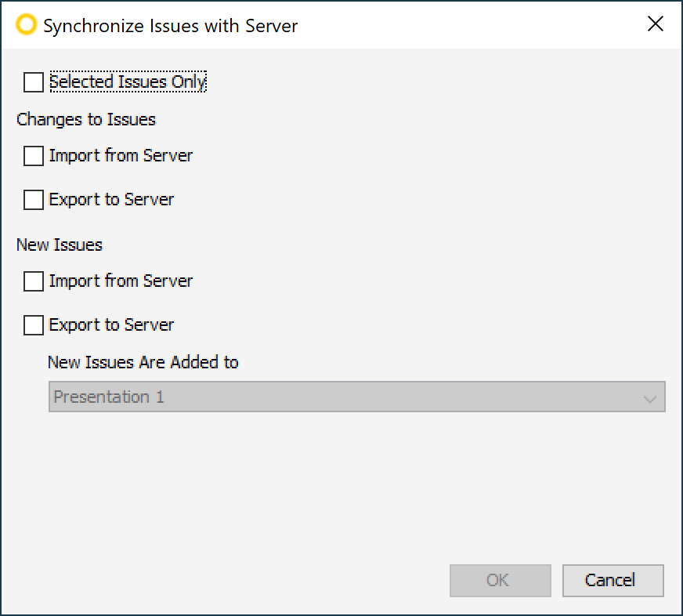
Task: Close the Synchronize Issues dialog with X
Action: click(x=656, y=24)
